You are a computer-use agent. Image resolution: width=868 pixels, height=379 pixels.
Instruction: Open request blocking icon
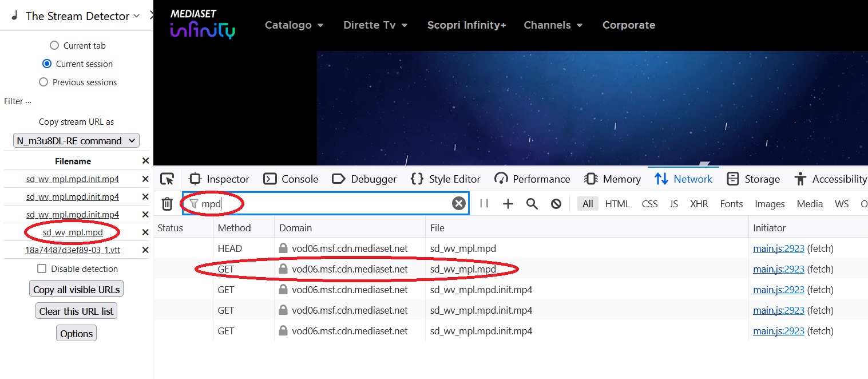556,204
